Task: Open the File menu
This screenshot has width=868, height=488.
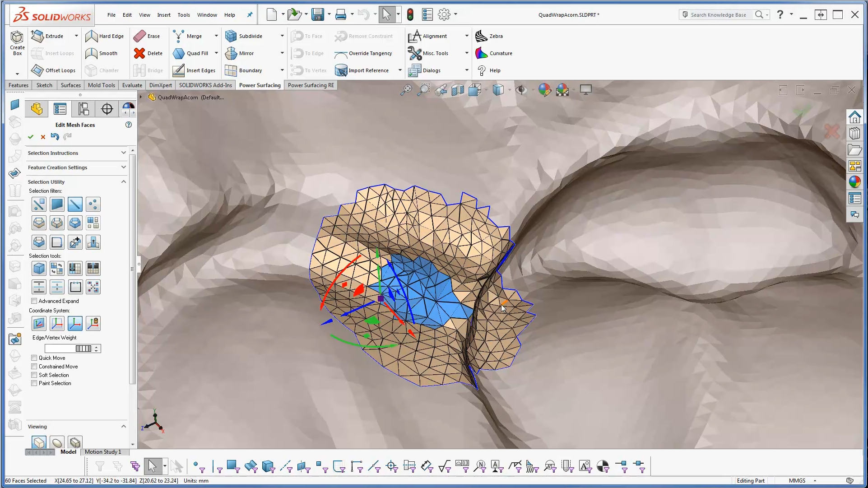Action: pos(111,15)
